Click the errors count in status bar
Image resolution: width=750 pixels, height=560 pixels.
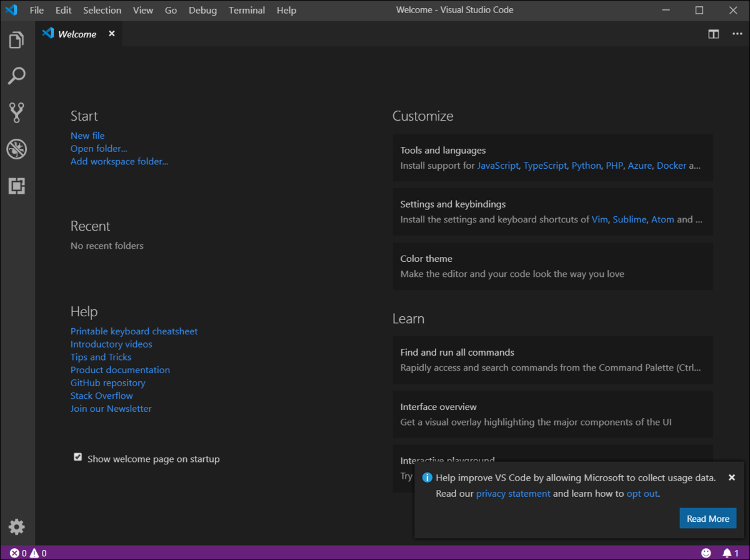18,553
